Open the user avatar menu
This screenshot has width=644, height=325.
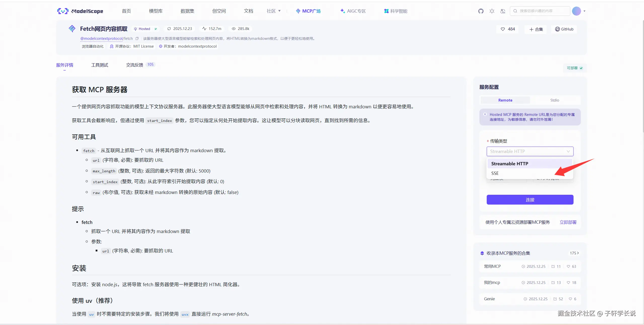click(x=577, y=11)
